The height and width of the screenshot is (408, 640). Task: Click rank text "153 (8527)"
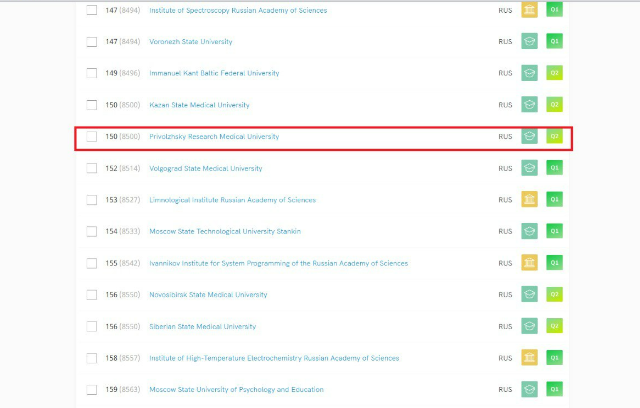pos(122,200)
